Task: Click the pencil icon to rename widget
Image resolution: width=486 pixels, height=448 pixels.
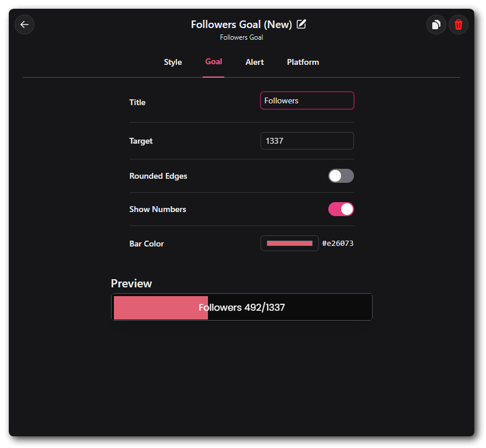Action: 301,24
